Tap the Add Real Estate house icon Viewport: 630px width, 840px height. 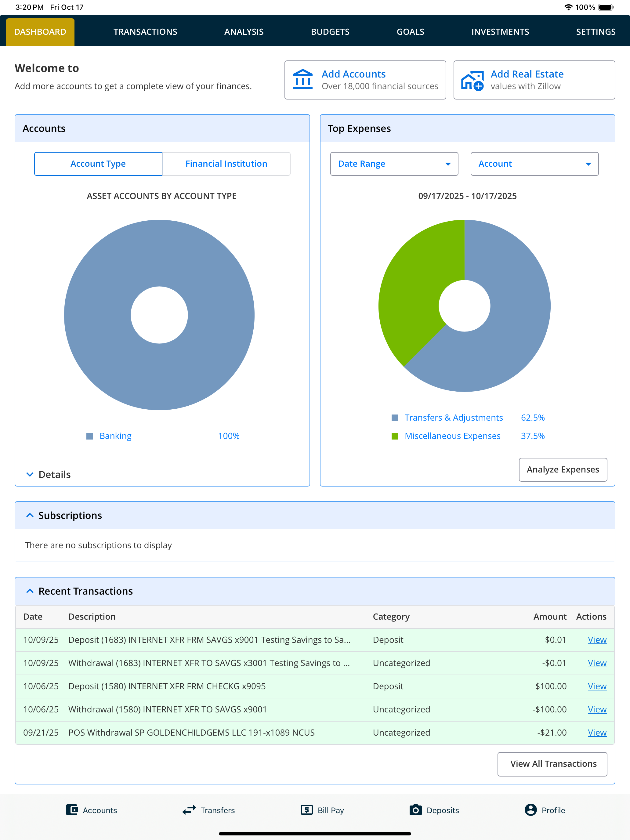coord(472,81)
